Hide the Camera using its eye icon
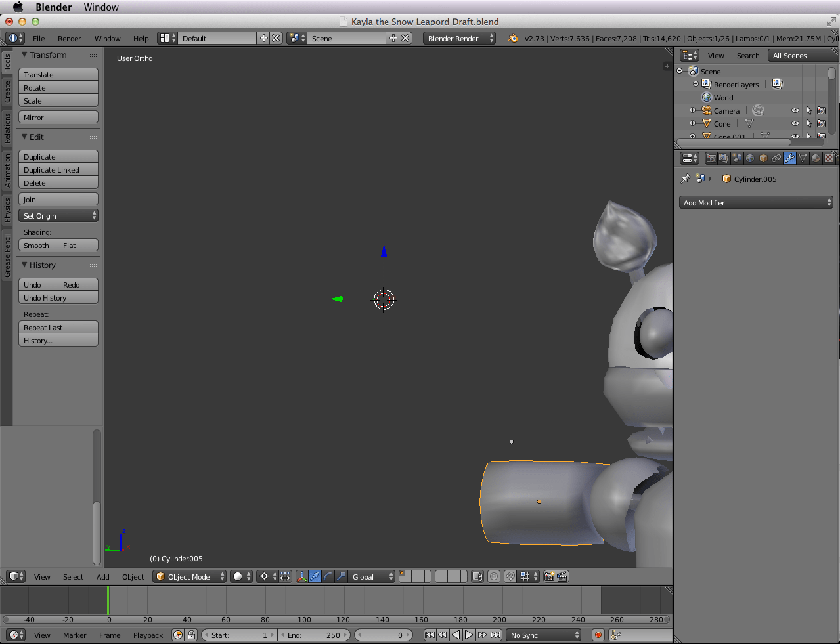The width and height of the screenshot is (840, 644). coord(795,110)
